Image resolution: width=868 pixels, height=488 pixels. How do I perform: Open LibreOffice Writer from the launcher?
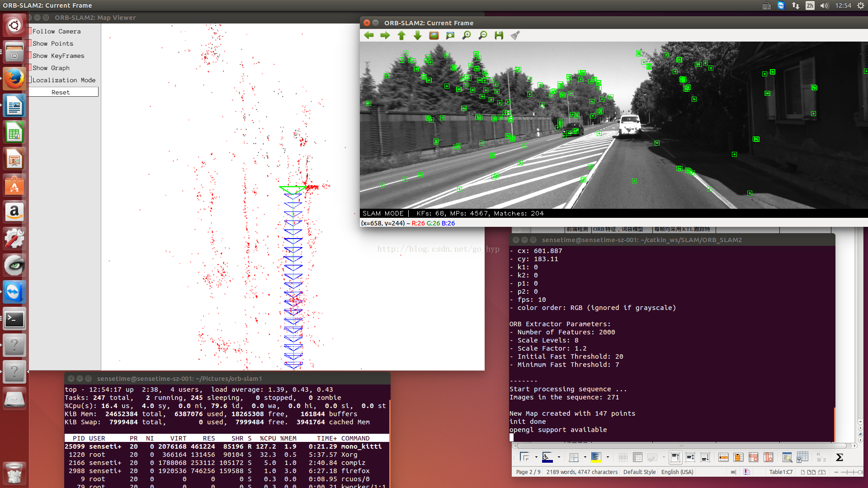pos(14,106)
